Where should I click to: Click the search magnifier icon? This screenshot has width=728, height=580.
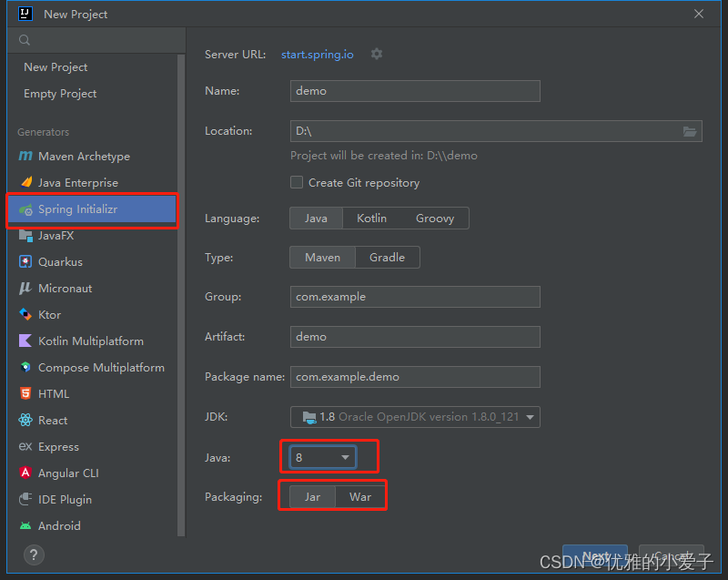point(25,40)
